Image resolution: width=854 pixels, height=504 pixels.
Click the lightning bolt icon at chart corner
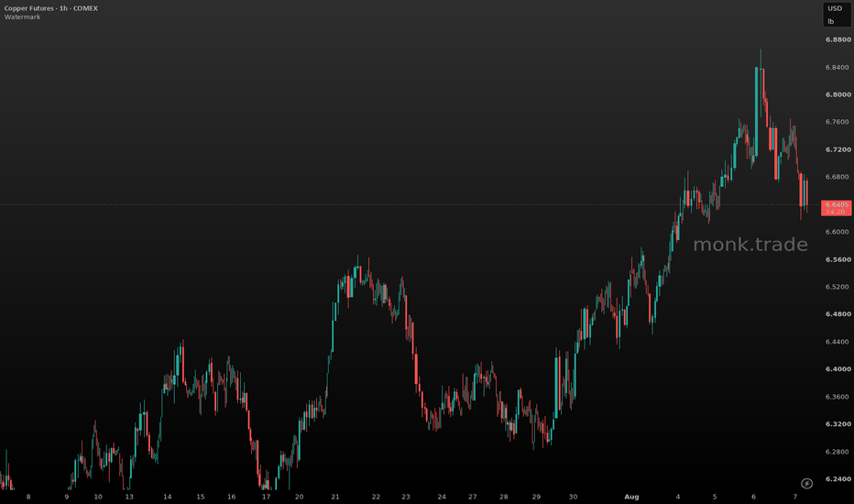pyautogui.click(x=806, y=483)
